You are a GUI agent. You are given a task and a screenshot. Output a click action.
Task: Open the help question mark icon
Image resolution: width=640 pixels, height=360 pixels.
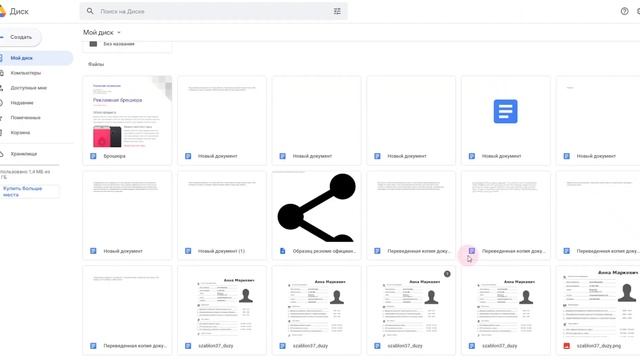[624, 11]
